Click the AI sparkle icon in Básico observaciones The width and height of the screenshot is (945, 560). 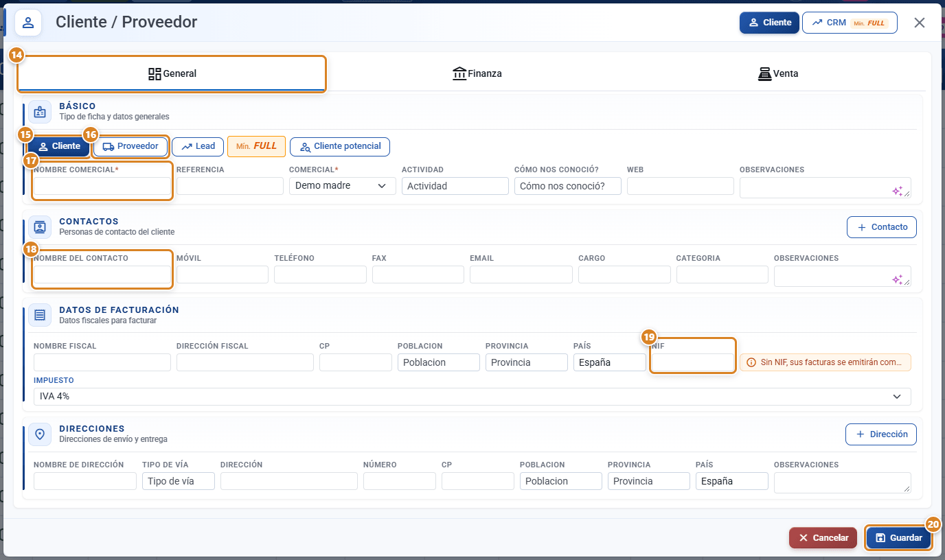pyautogui.click(x=897, y=191)
